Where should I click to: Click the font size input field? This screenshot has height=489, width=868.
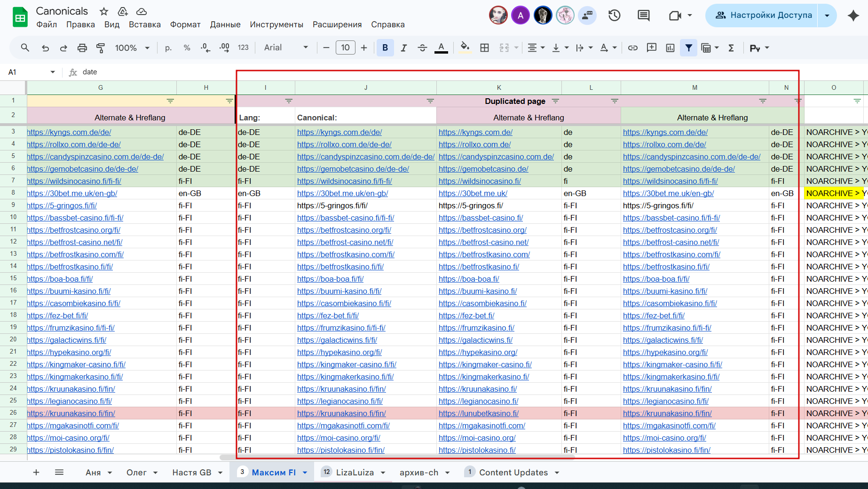pyautogui.click(x=345, y=48)
